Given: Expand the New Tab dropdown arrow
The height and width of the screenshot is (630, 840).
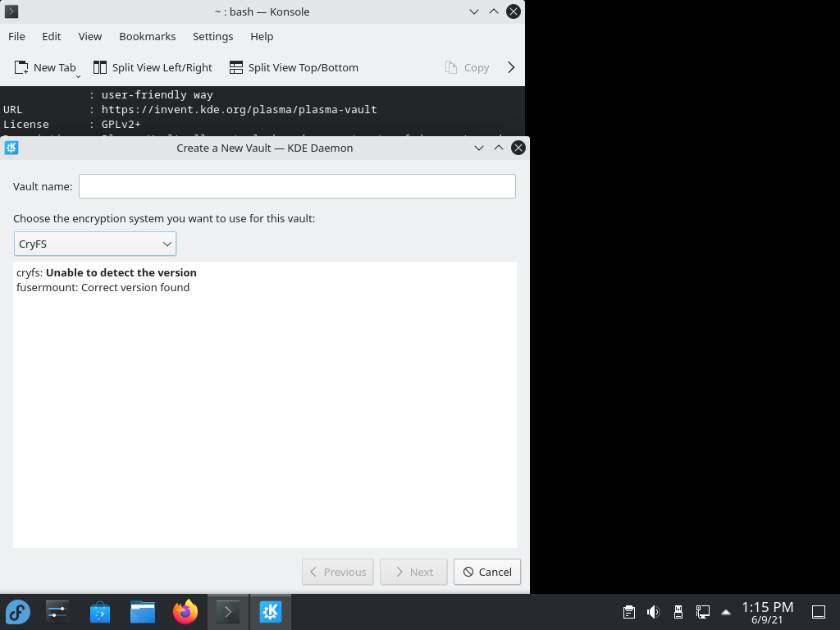Looking at the screenshot, I should pos(78,76).
